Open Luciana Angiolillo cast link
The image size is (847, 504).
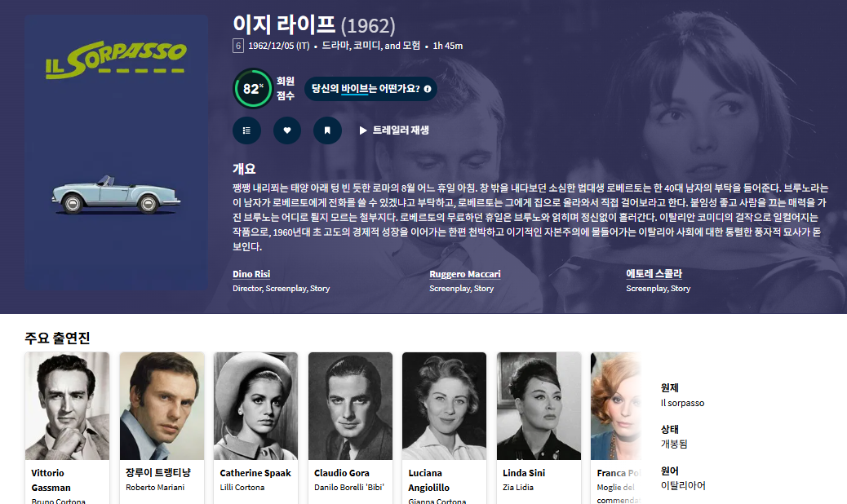pos(429,480)
